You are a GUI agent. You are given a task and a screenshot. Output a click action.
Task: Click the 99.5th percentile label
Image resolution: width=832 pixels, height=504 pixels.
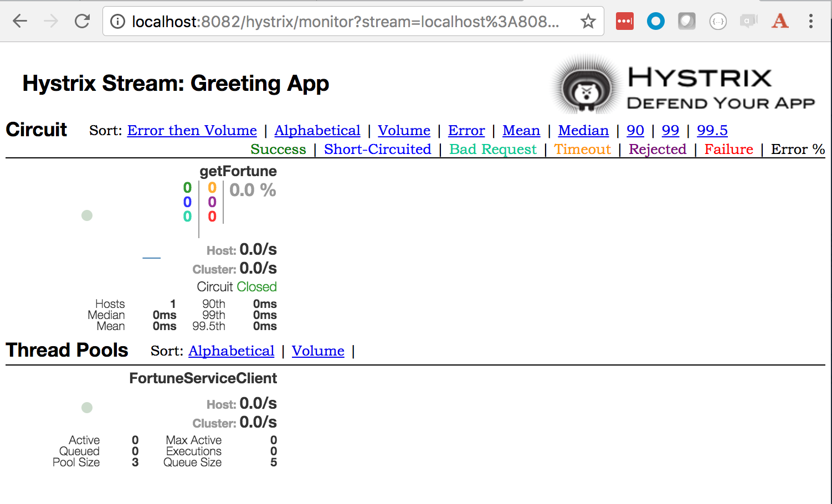[x=209, y=326]
